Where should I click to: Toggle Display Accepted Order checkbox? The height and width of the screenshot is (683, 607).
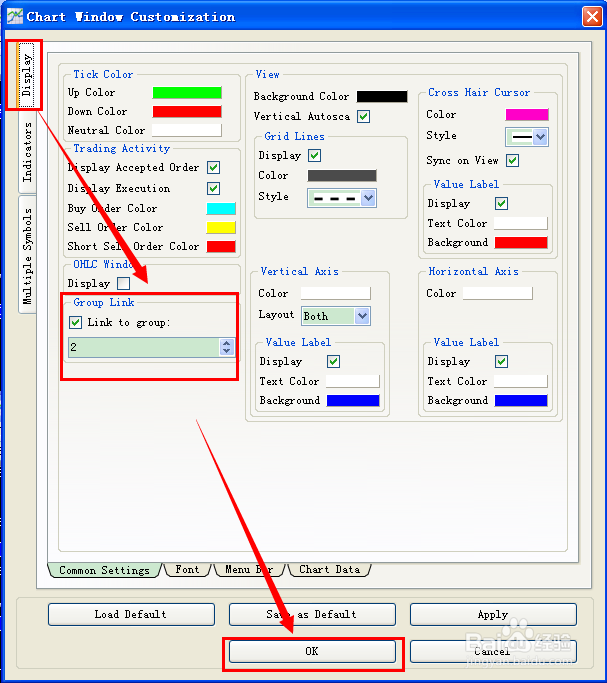point(213,168)
